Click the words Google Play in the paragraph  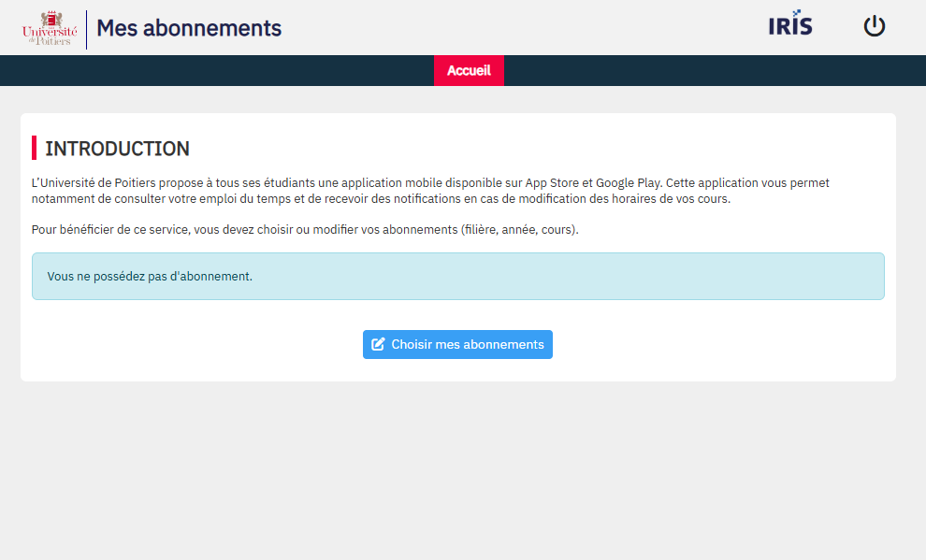point(628,183)
